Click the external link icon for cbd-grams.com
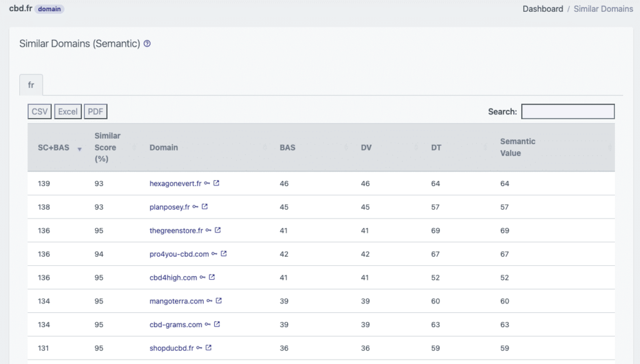Image resolution: width=640 pixels, height=364 pixels. [x=216, y=324]
